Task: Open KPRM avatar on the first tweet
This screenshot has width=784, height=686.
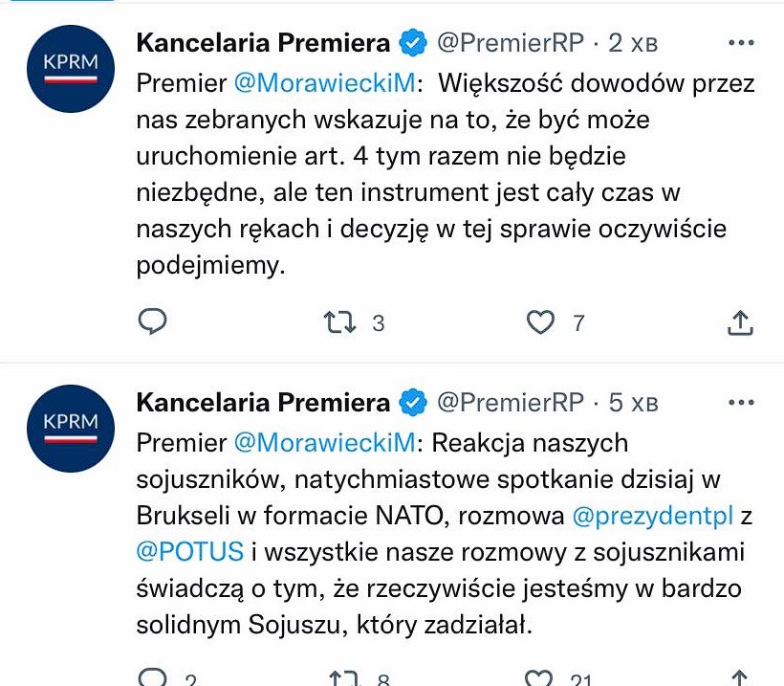Action: [x=70, y=69]
